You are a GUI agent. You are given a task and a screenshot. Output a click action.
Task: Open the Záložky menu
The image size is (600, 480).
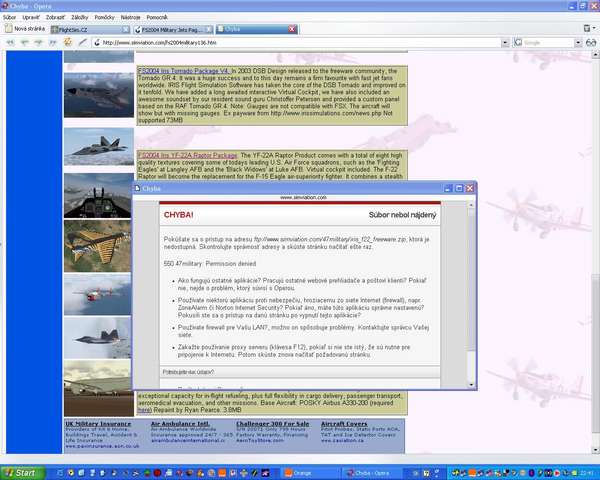(x=78, y=17)
